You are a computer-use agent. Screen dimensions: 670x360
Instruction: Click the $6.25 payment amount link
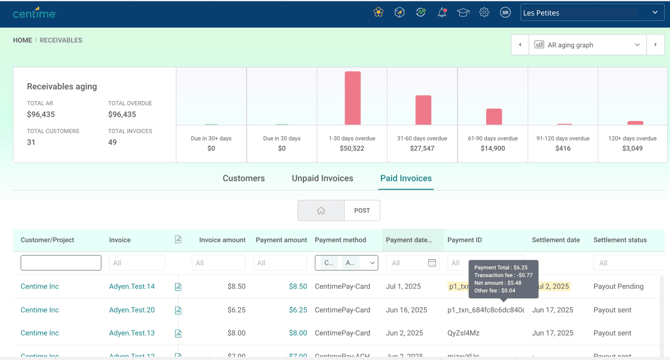(298, 310)
